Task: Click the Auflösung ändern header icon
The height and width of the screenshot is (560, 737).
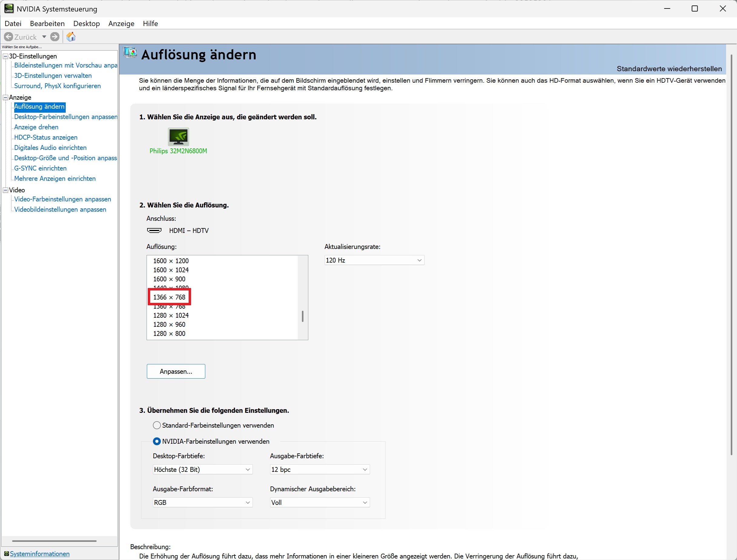Action: click(x=130, y=53)
